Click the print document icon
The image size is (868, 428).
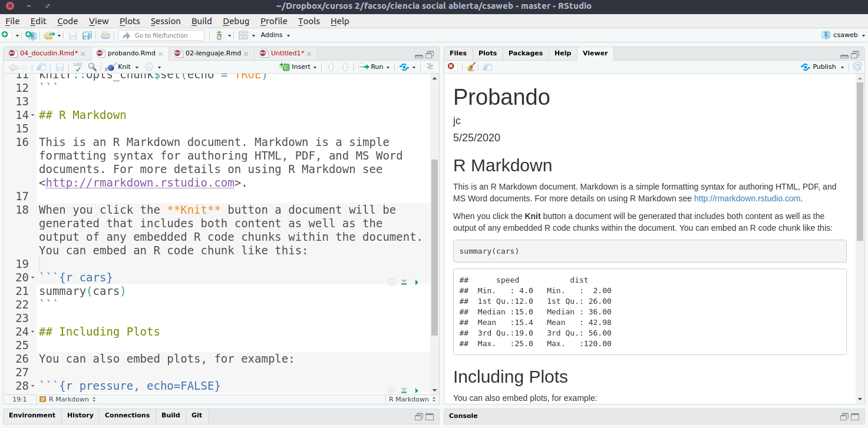pos(105,35)
